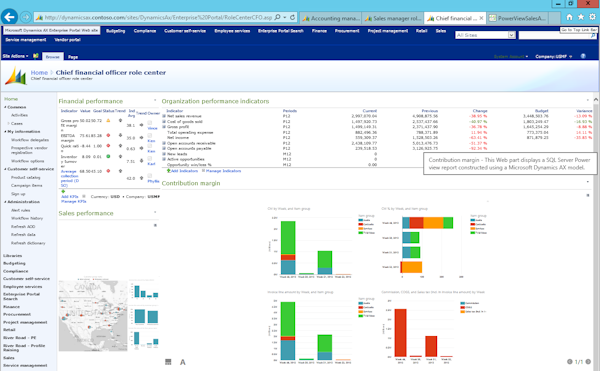The image size is (600, 371).
Task: Open the browser home icon
Action: pos(569,17)
